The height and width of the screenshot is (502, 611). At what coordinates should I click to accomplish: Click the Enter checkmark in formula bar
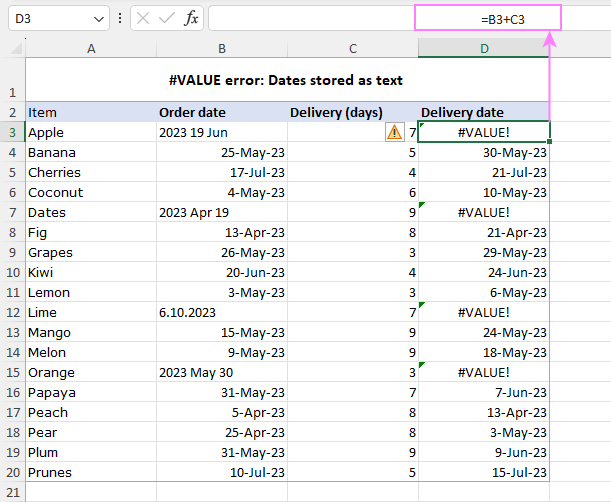(x=168, y=18)
